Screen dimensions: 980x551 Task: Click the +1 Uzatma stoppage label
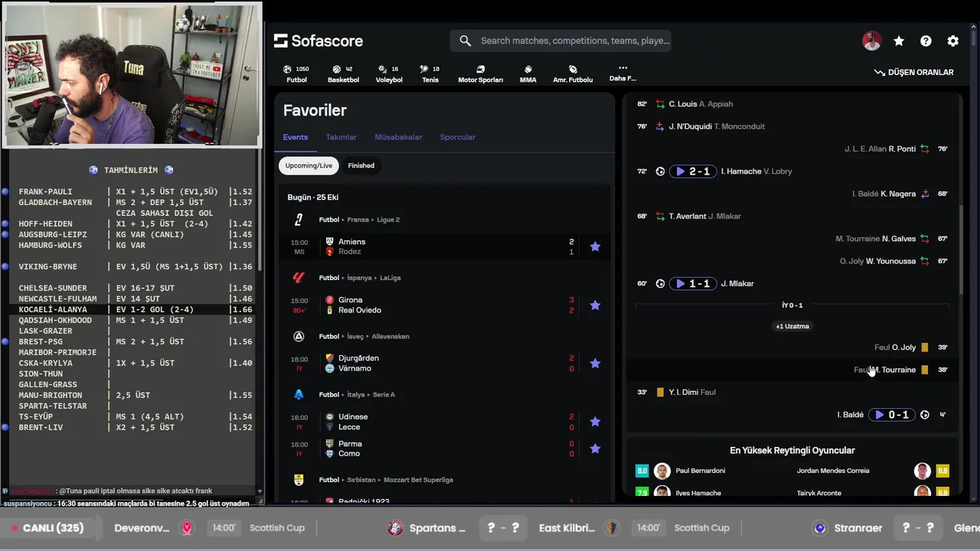[x=792, y=326]
